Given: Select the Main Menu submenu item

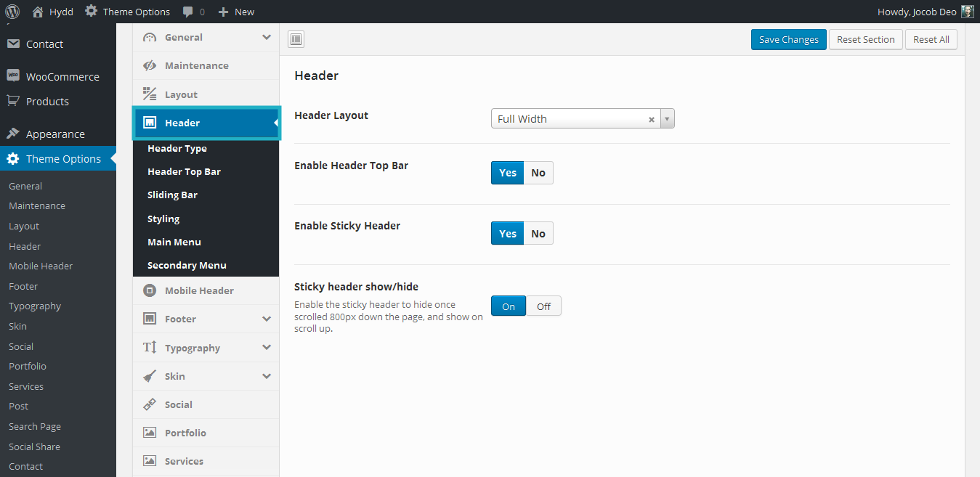Looking at the screenshot, I should pyautogui.click(x=174, y=242).
